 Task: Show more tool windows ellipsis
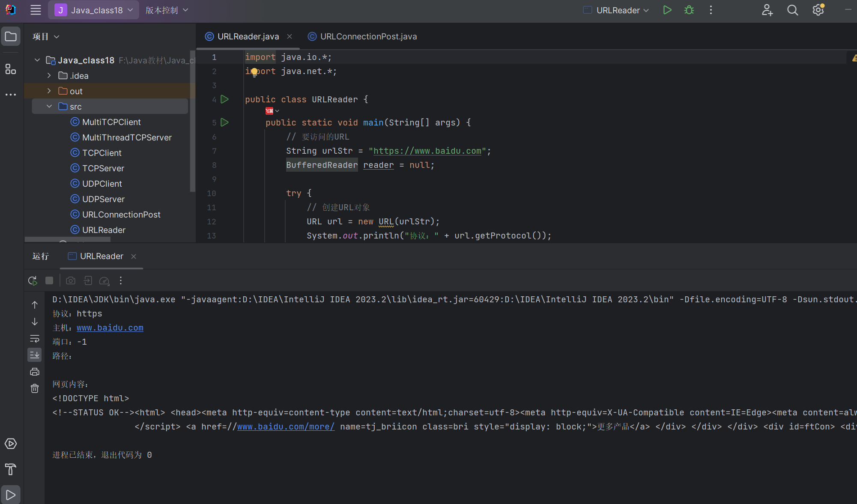tap(11, 95)
